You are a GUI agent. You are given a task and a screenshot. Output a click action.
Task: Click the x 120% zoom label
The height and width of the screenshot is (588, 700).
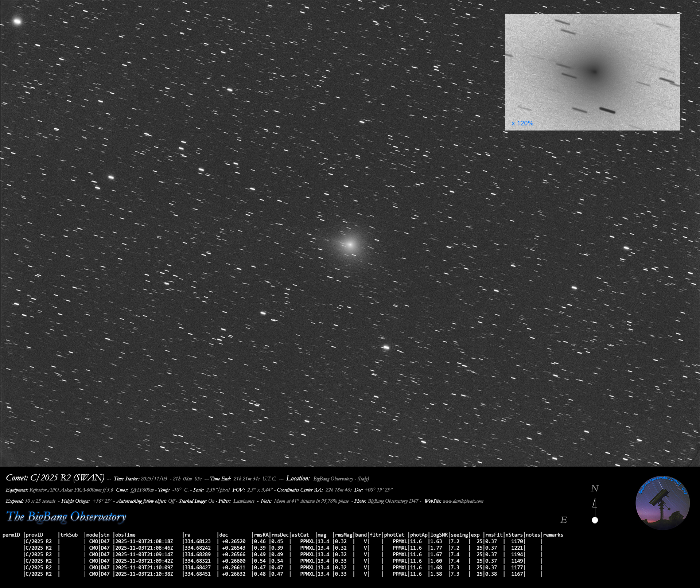pos(522,123)
